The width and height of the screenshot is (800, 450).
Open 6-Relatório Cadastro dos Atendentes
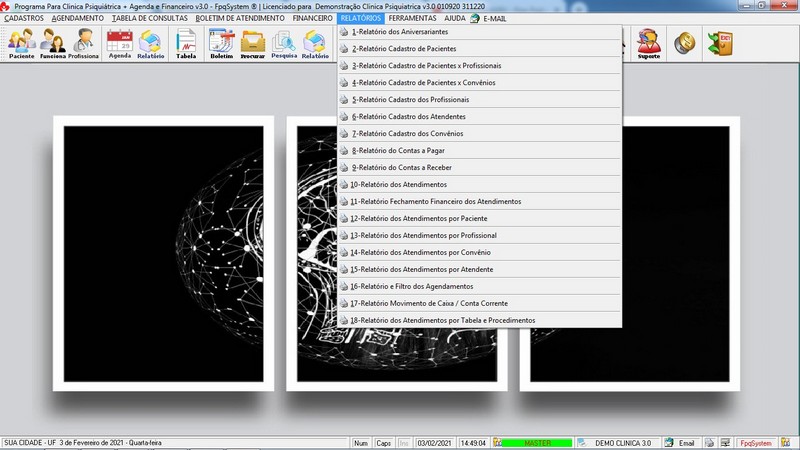(x=480, y=116)
